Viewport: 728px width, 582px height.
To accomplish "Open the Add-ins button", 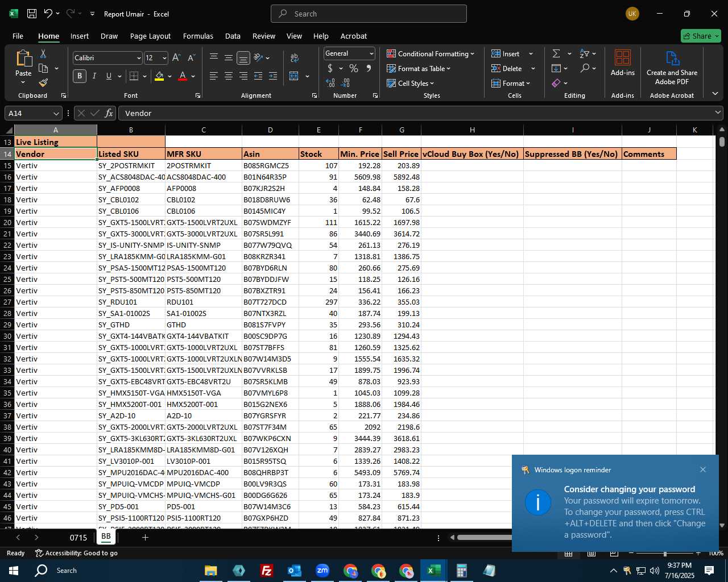I will 623,63.
